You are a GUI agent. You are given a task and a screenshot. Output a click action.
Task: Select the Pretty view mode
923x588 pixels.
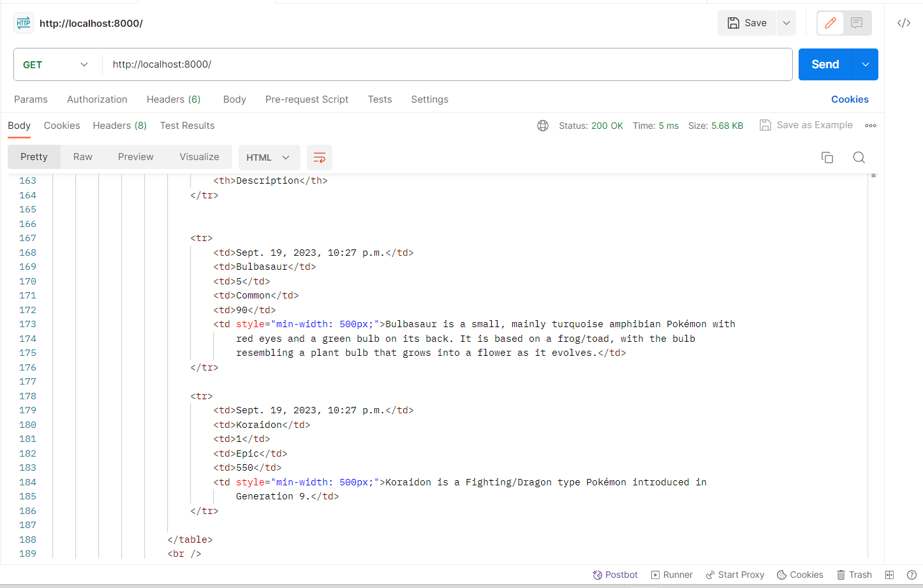coord(34,157)
